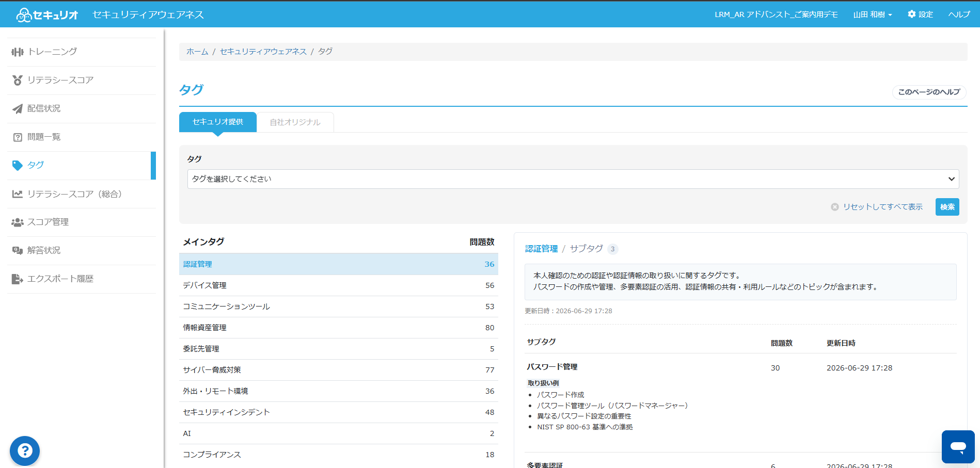This screenshot has width=980, height=468.
Task: Select the デバイス管理 row
Action: pyautogui.click(x=339, y=285)
